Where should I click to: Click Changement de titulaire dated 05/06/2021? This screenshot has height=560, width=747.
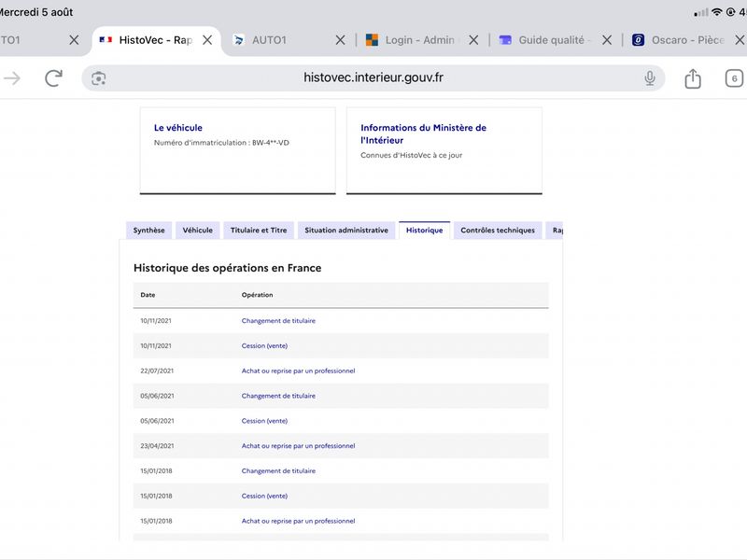pyautogui.click(x=278, y=396)
